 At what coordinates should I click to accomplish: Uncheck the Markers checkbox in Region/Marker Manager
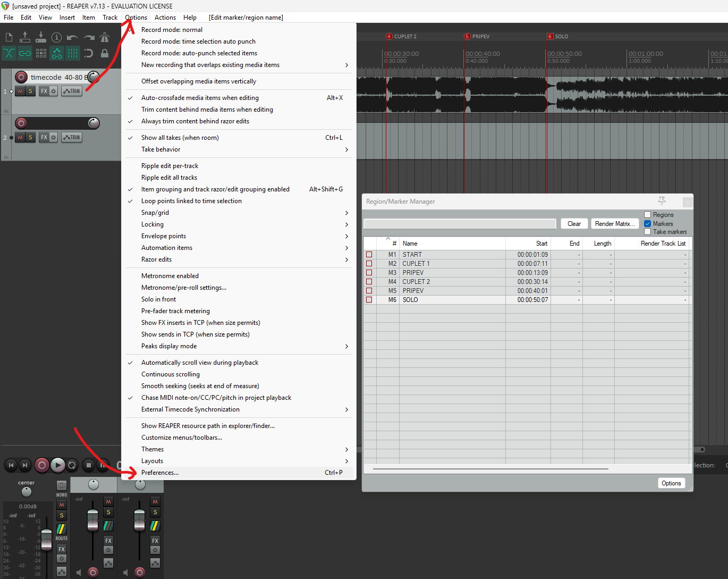tap(648, 224)
